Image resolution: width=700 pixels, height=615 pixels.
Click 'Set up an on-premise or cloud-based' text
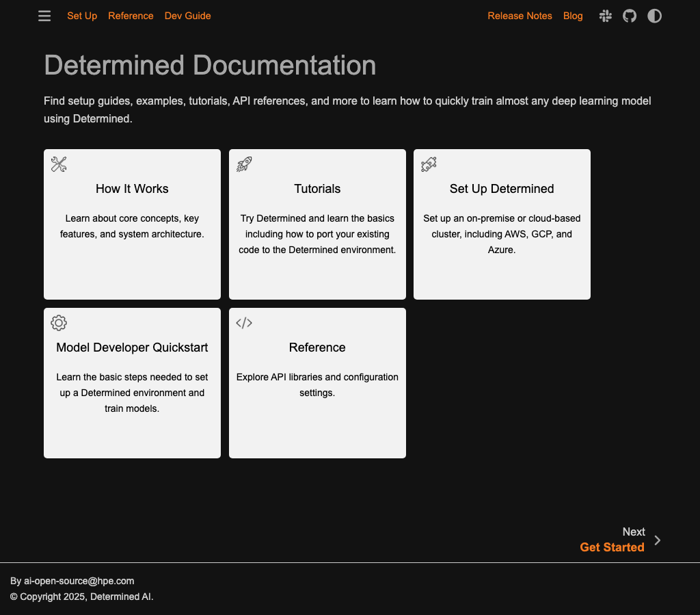tap(502, 234)
